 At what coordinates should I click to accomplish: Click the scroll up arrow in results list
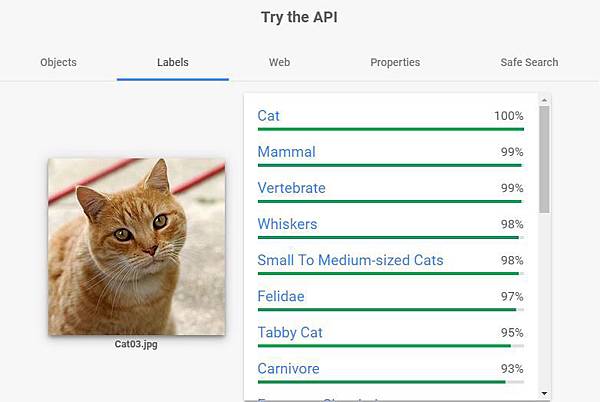point(544,100)
